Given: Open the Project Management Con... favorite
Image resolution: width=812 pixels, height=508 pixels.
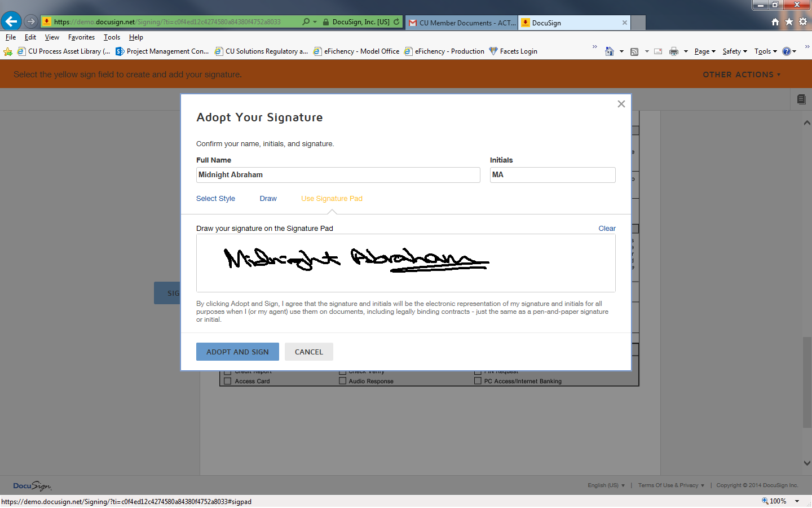Looking at the screenshot, I should 162,51.
